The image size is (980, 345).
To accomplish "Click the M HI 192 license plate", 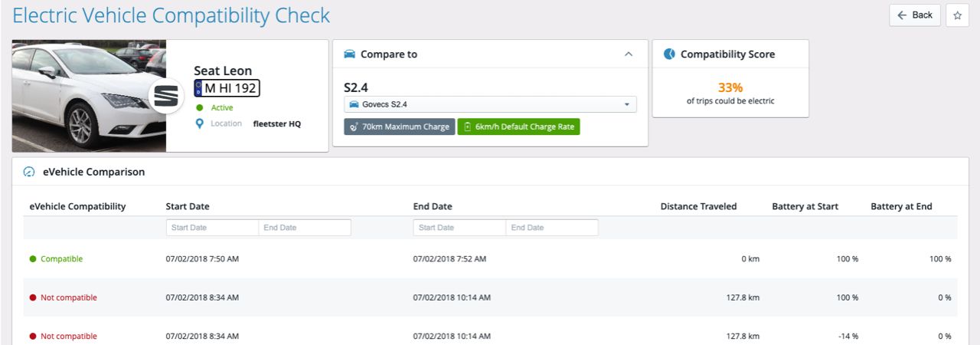I will 227,88.
